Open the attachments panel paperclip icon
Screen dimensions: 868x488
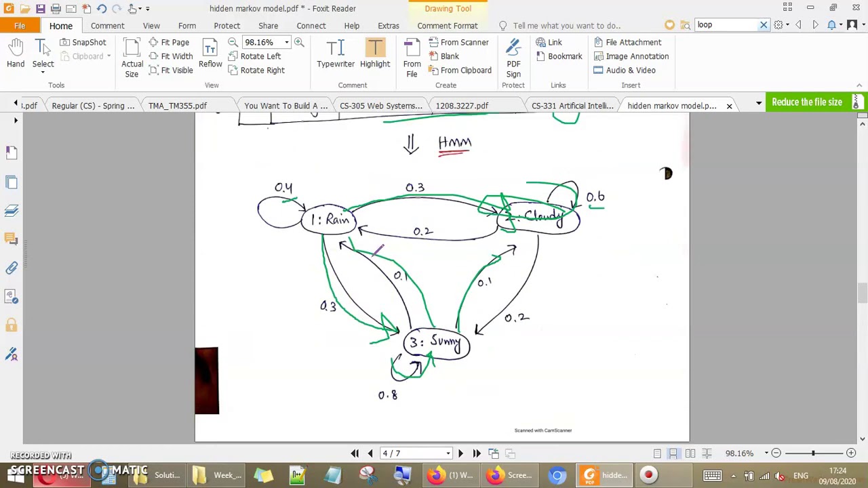12,268
